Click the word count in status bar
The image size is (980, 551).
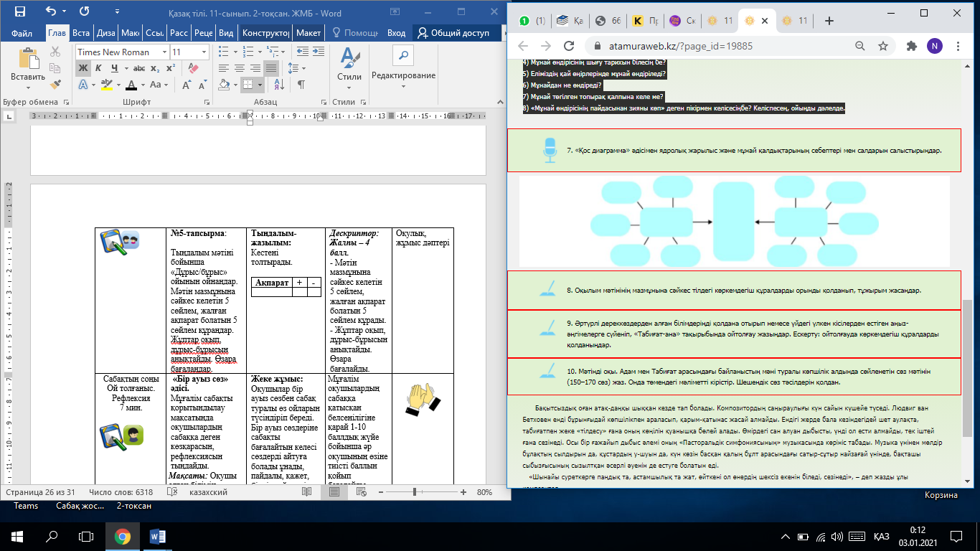click(120, 493)
